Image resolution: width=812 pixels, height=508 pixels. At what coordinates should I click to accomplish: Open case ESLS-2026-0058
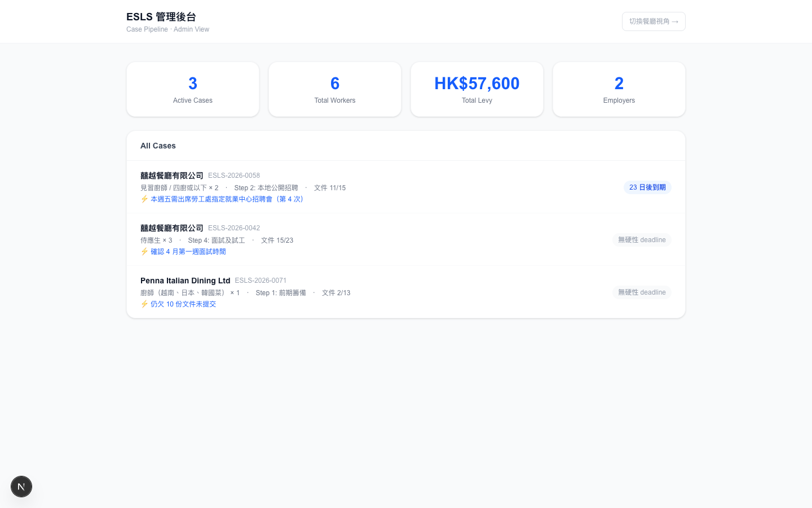click(234, 176)
